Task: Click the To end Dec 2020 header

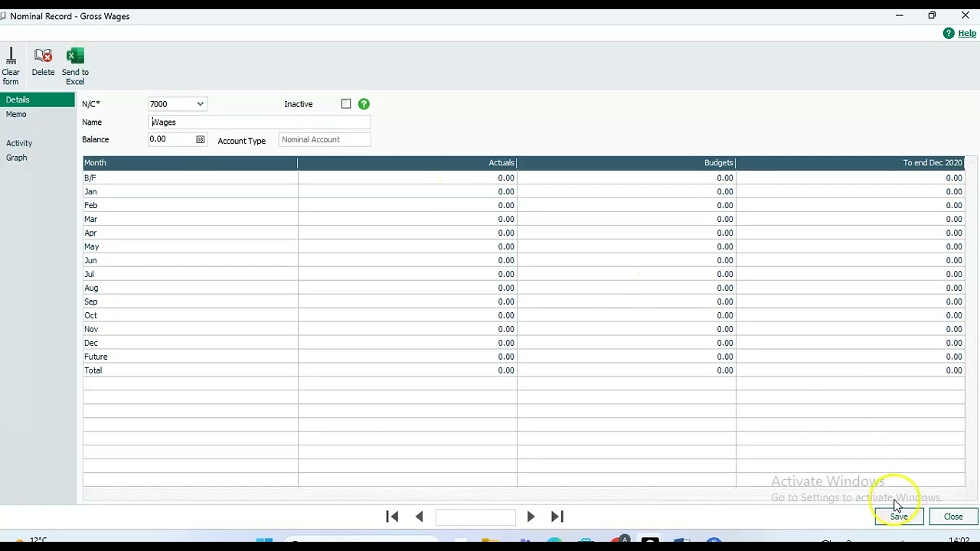Action: (850, 163)
